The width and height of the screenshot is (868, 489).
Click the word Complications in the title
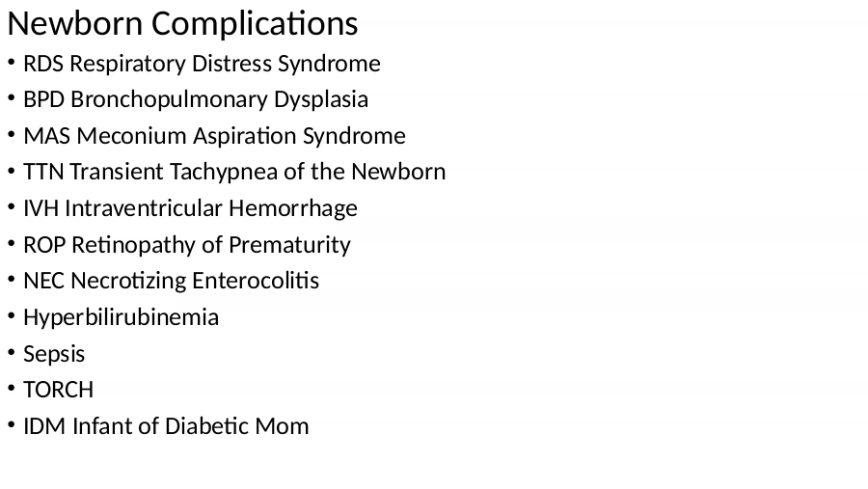tap(255, 24)
